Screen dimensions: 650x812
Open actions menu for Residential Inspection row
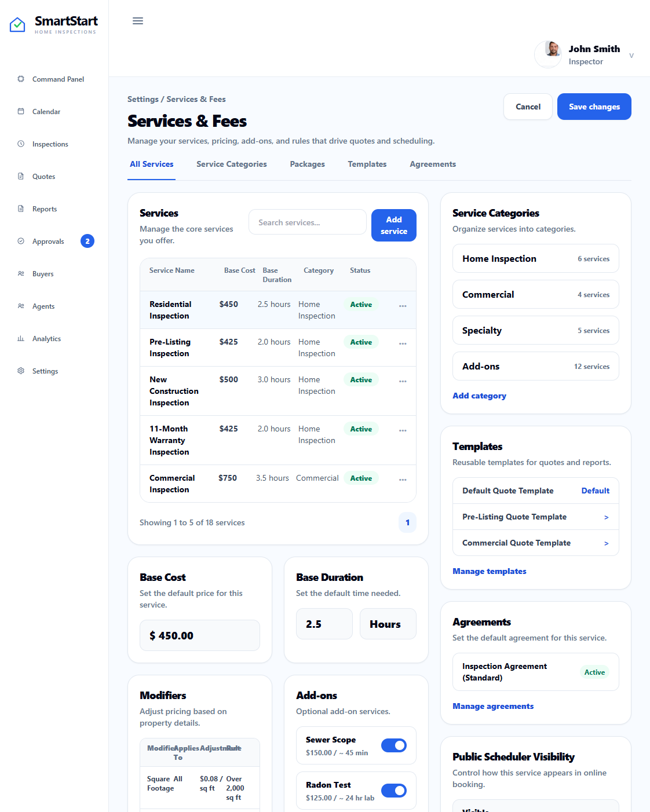[x=403, y=306]
